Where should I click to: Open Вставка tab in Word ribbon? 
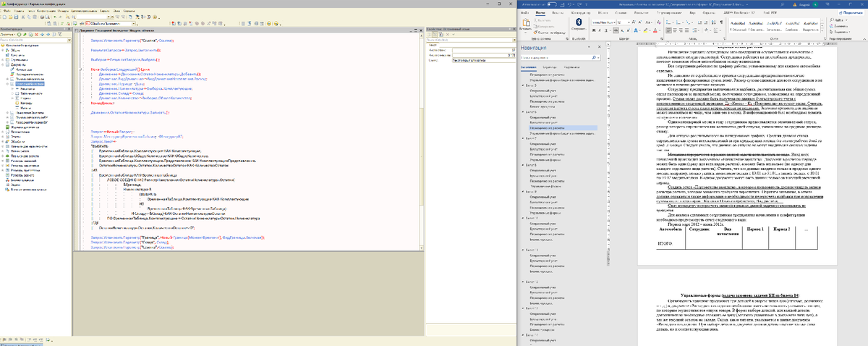click(x=557, y=13)
